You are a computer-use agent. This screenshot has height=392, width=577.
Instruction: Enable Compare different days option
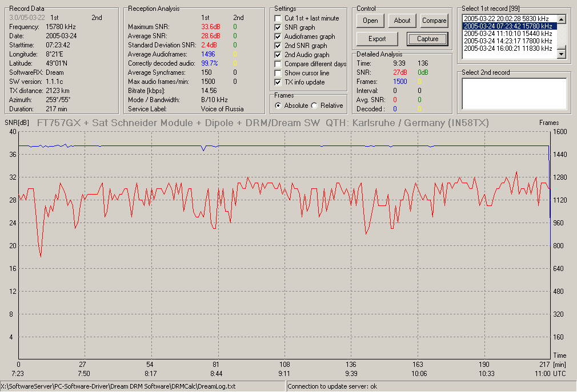278,64
